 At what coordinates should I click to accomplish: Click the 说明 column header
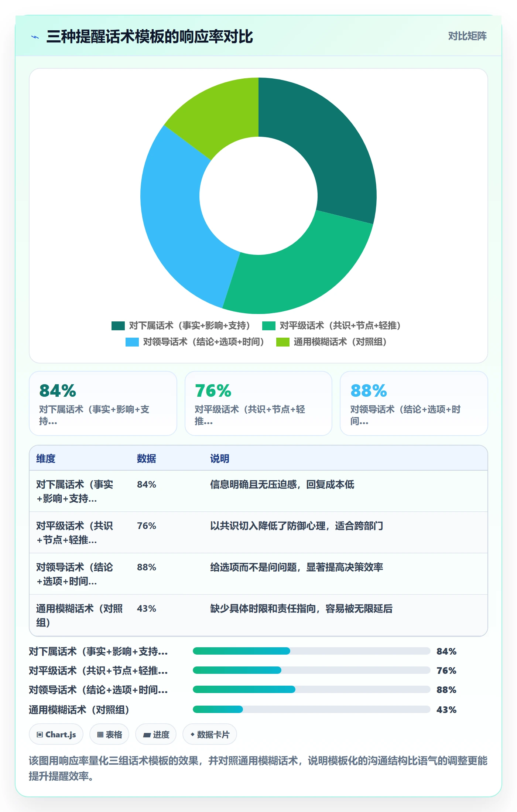point(220,458)
